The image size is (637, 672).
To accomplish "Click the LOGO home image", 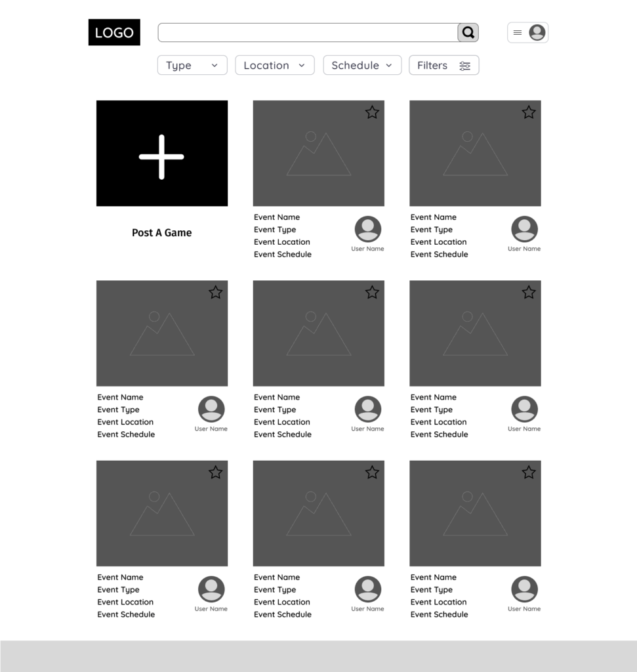I will pos(114,32).
